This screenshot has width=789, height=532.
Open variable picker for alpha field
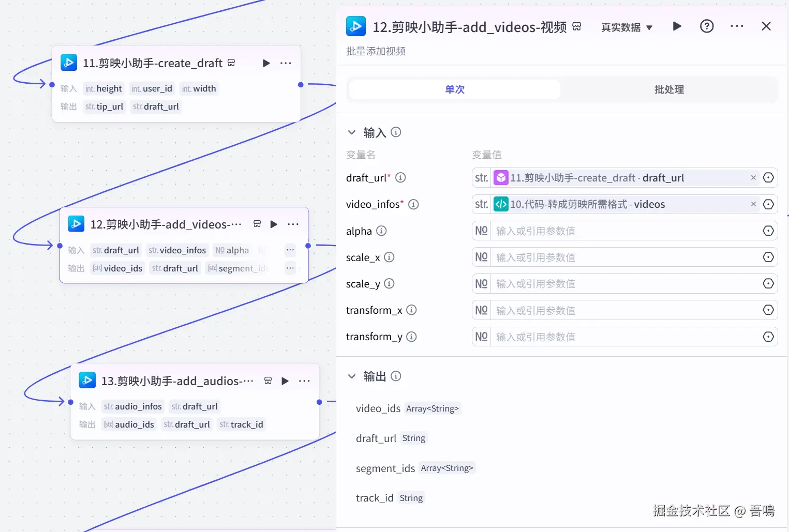768,231
